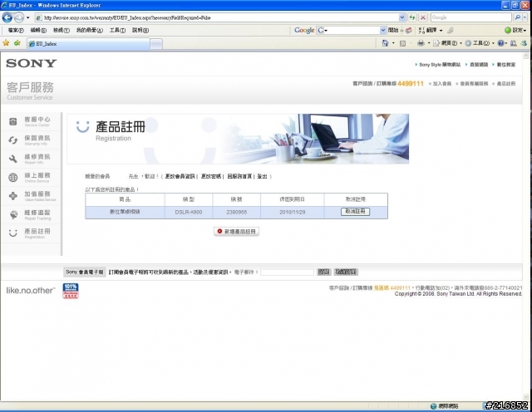Image resolution: width=532 pixels, height=412 pixels.
Task: Click the address bar URL field
Action: pos(217,17)
